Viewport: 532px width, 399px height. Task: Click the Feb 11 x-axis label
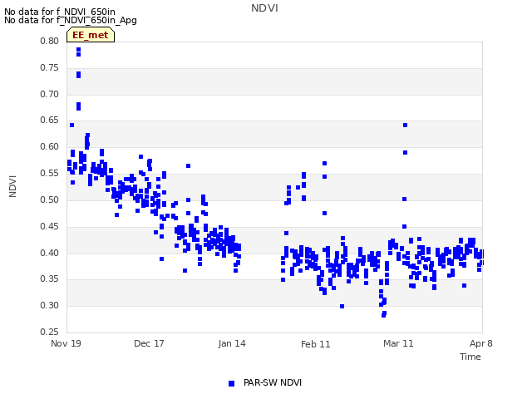pyautogui.click(x=316, y=344)
